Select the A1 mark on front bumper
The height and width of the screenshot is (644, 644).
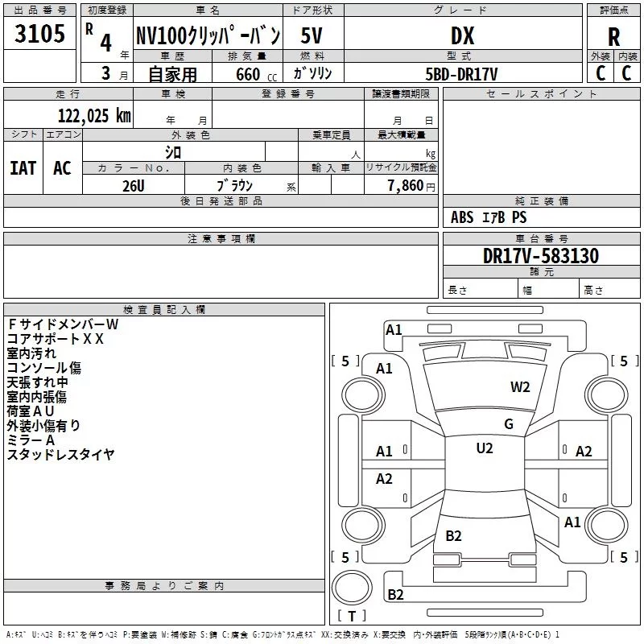(x=394, y=329)
